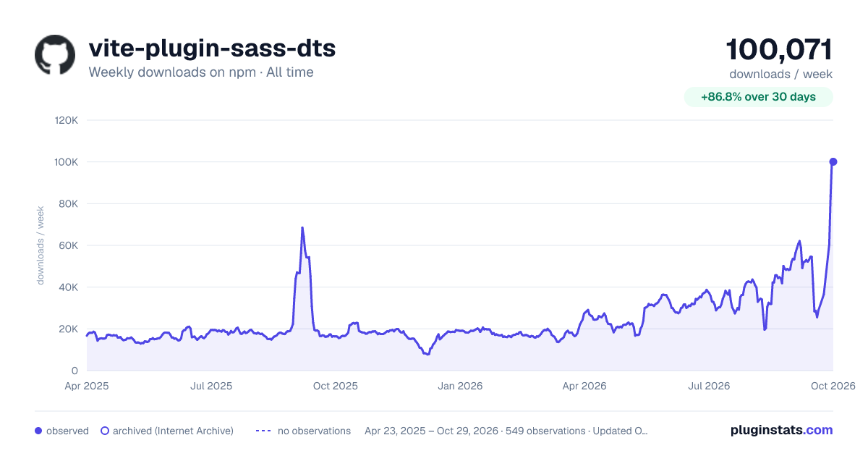Click the 60K y-axis label
Image resolution: width=868 pixels, height=456 pixels.
(x=69, y=245)
